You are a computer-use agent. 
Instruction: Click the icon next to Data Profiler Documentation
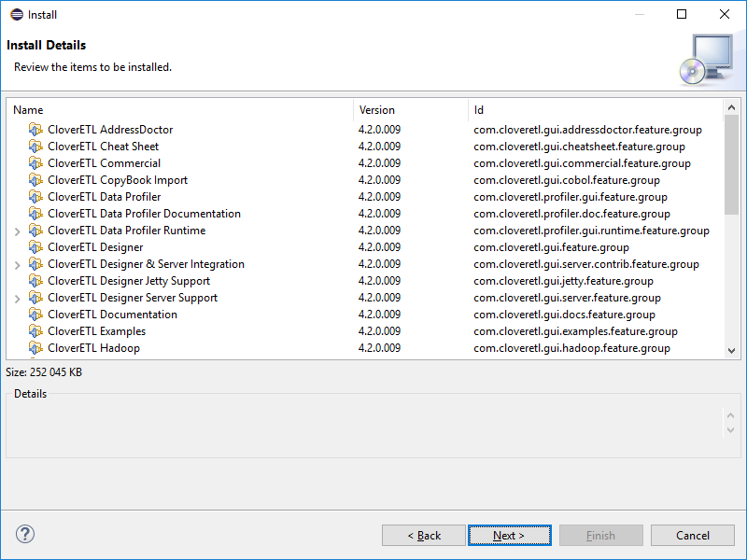[35, 214]
